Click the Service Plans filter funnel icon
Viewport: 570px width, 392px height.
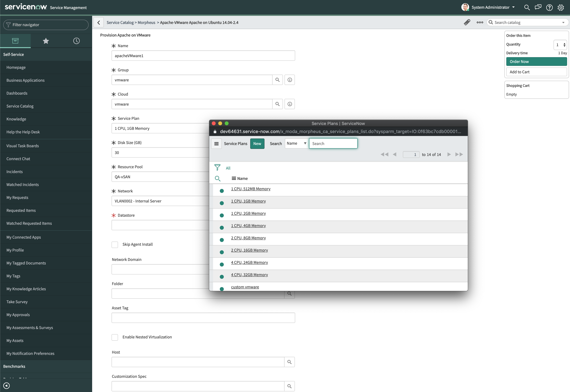point(217,168)
